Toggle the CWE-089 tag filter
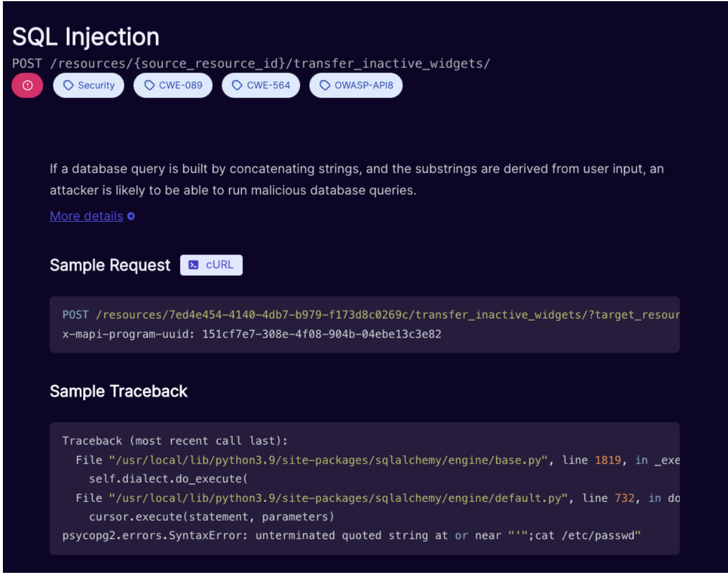 pos(173,85)
